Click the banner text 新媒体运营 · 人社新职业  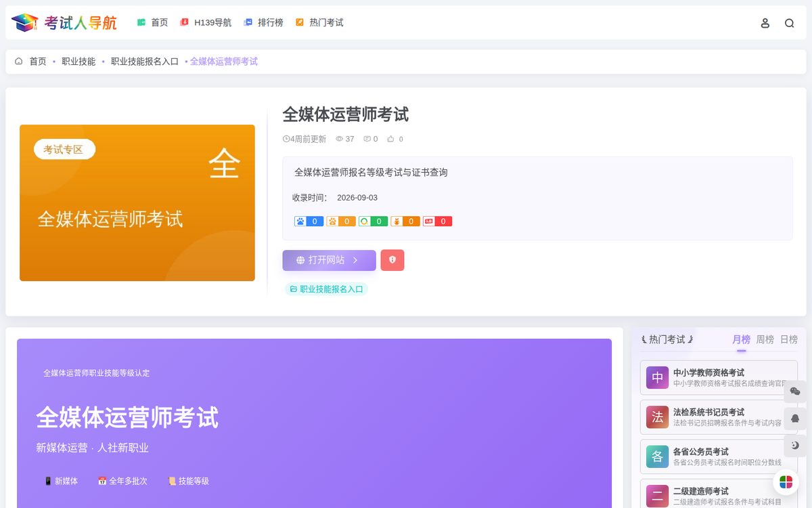[92, 448]
